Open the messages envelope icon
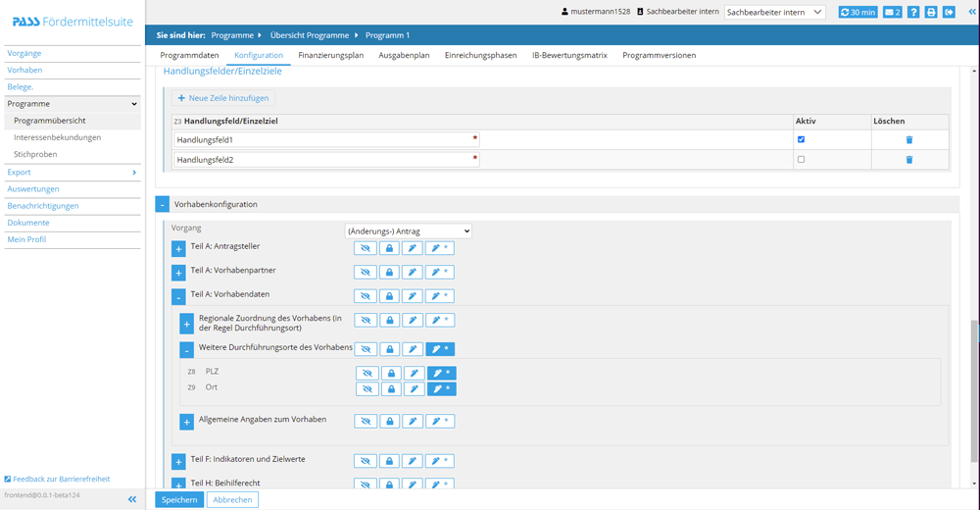Screen dimensions: 980x510 click(x=892, y=13)
